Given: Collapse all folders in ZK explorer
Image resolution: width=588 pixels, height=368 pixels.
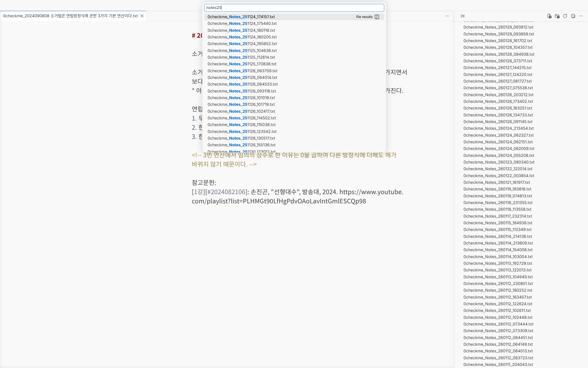Looking at the screenshot, I should [x=573, y=16].
